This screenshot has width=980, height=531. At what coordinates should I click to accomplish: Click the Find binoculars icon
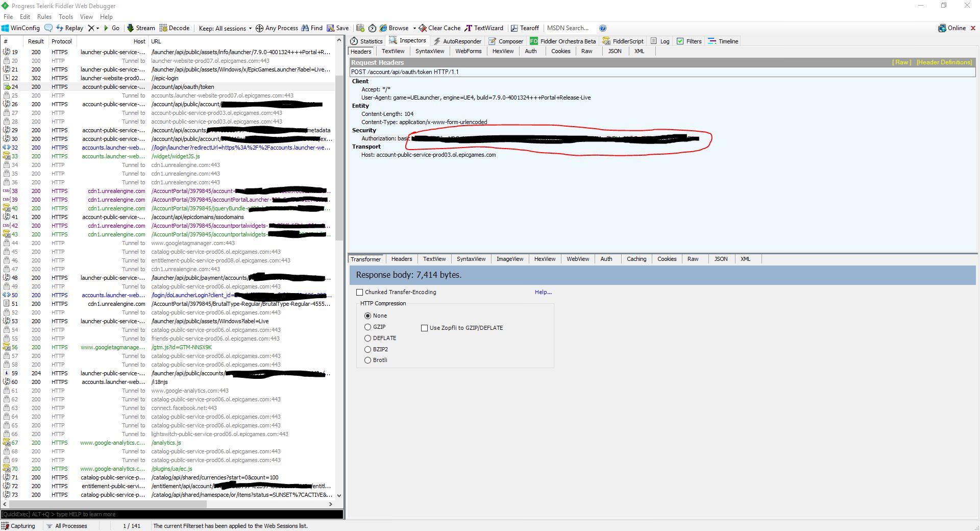pyautogui.click(x=305, y=28)
